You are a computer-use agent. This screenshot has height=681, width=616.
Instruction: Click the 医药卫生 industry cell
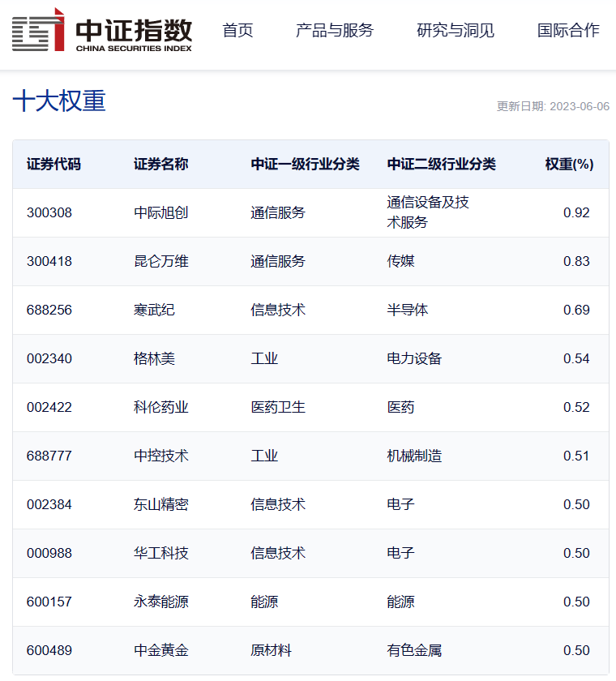point(278,407)
